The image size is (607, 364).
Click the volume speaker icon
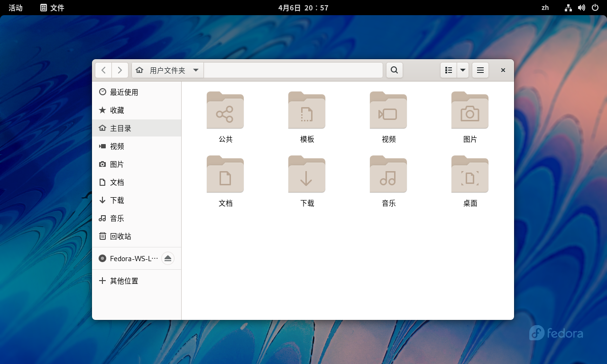581,8
